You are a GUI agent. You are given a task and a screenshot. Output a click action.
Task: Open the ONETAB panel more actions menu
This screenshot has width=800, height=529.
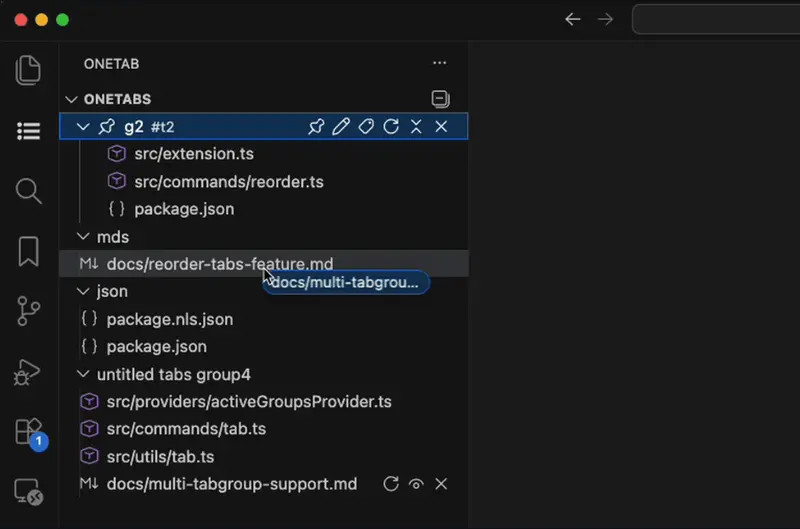coord(439,63)
